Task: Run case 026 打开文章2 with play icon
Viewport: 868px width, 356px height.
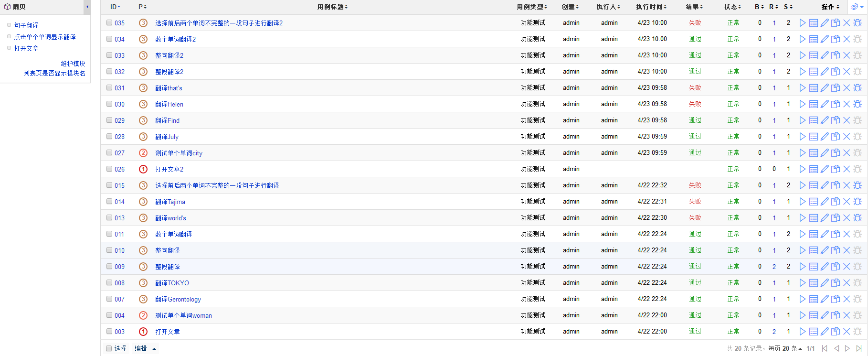Action: pos(803,169)
